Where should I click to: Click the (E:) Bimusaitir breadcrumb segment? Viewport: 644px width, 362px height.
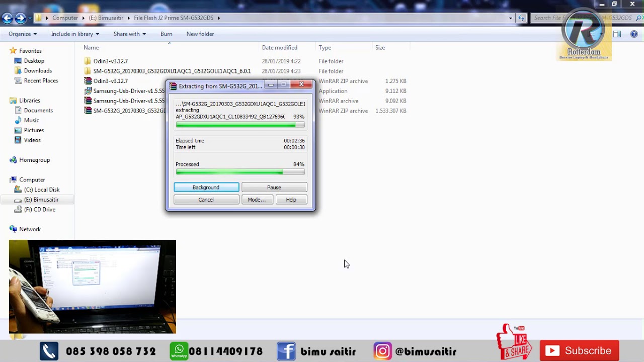[106, 18]
